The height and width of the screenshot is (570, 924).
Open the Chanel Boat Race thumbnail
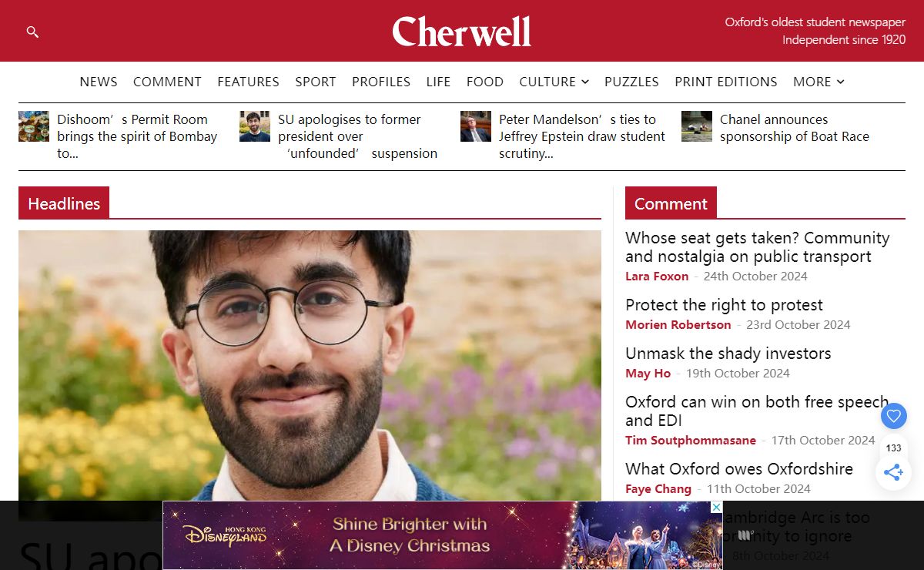point(697,126)
